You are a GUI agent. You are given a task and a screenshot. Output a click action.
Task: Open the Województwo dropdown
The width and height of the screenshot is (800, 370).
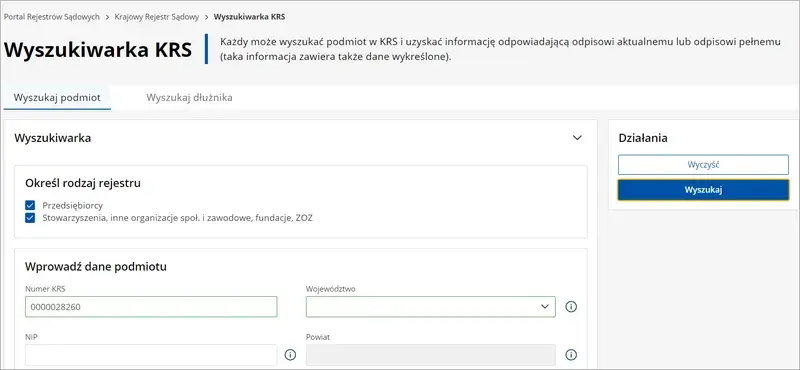click(x=431, y=307)
